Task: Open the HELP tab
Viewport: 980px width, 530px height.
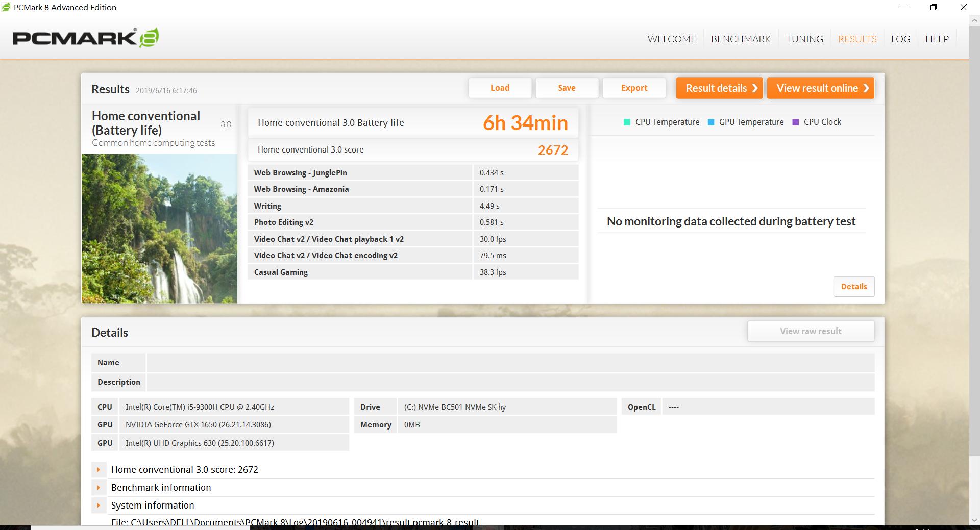Action: point(937,39)
